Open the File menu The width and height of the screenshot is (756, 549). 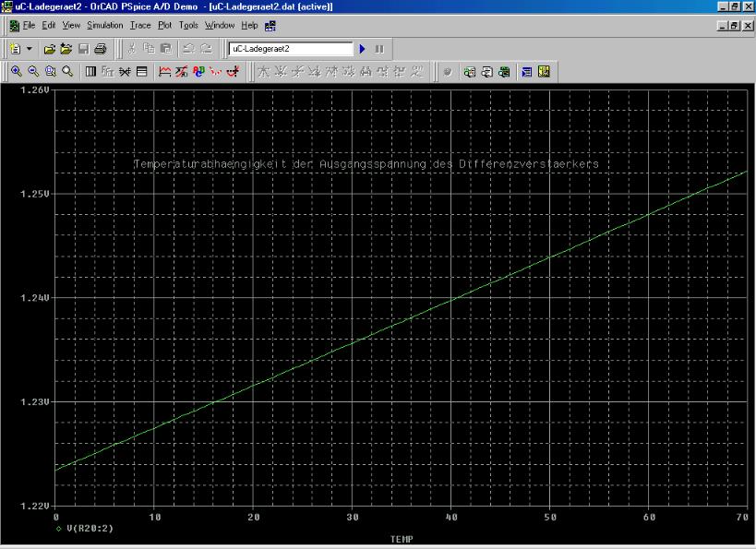pos(29,25)
